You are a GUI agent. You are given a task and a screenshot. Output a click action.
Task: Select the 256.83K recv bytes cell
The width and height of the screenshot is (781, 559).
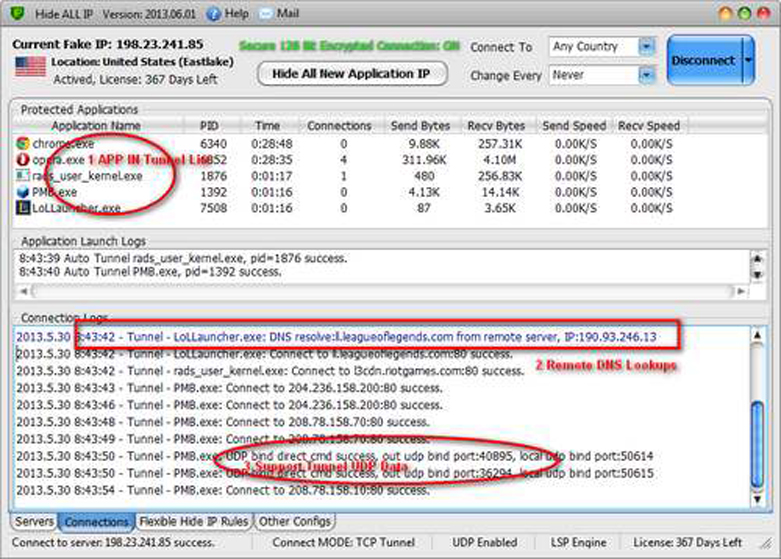coord(499,176)
